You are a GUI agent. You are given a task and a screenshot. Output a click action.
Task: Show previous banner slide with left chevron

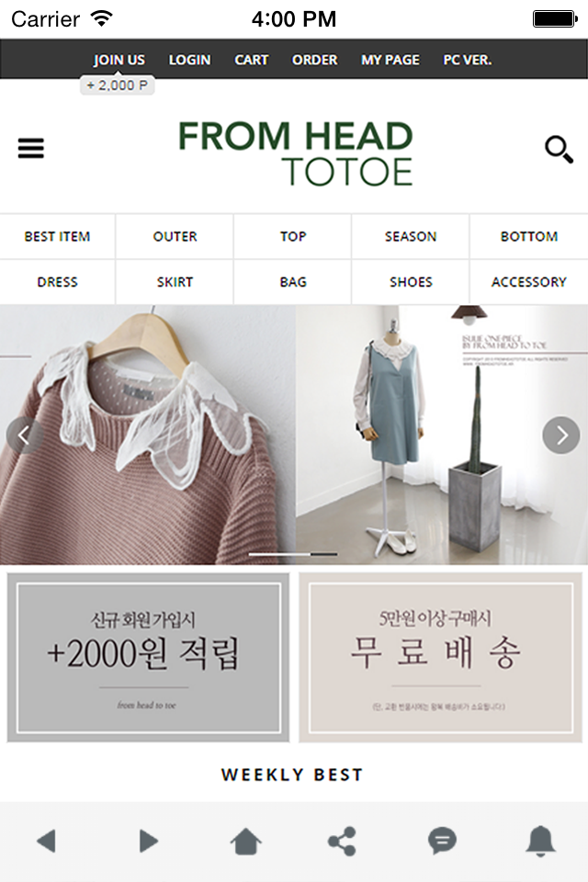tap(25, 435)
